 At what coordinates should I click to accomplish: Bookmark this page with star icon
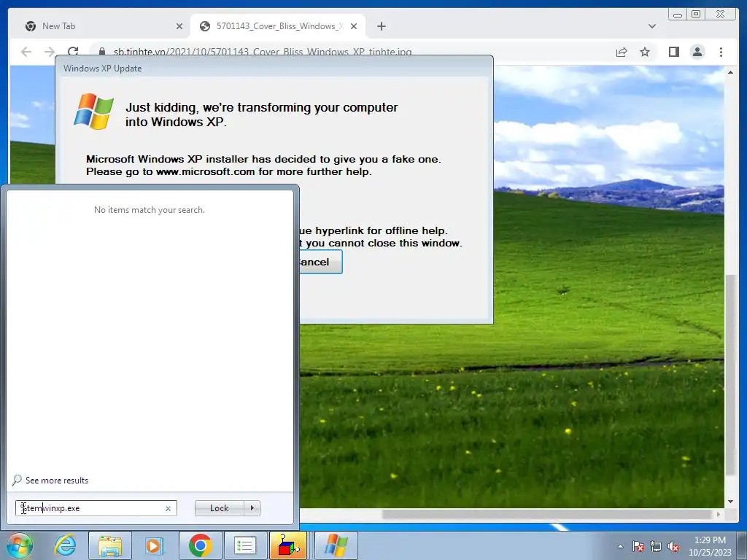(645, 52)
